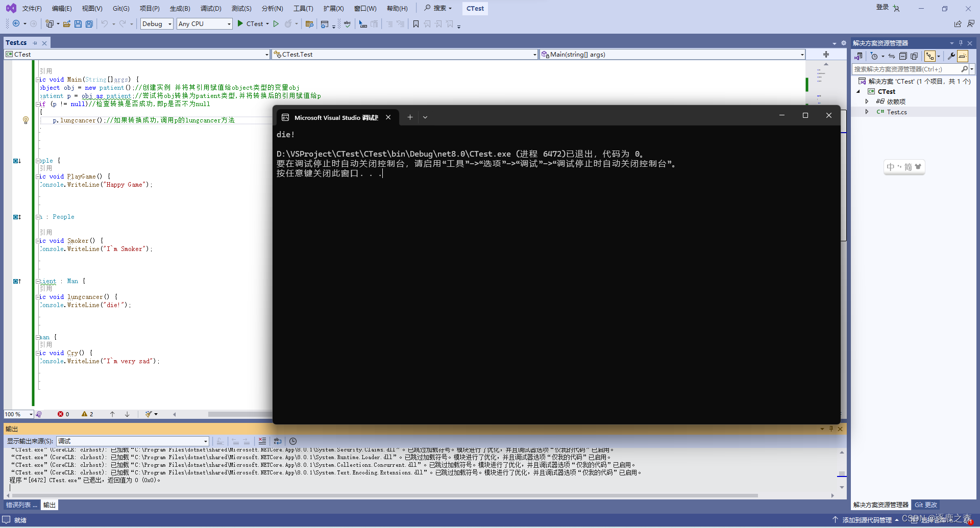Open properties with the wrench icon

pyautogui.click(x=951, y=56)
